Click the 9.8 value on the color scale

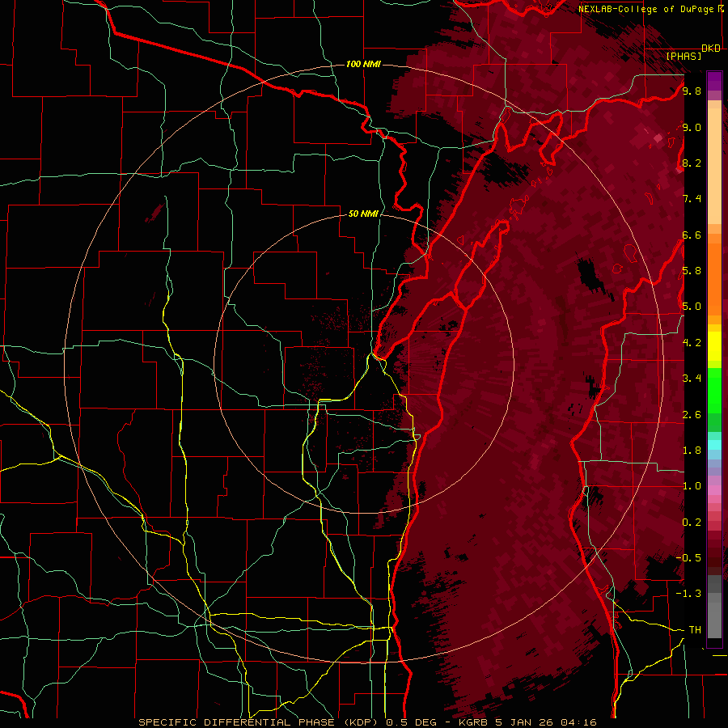(692, 91)
